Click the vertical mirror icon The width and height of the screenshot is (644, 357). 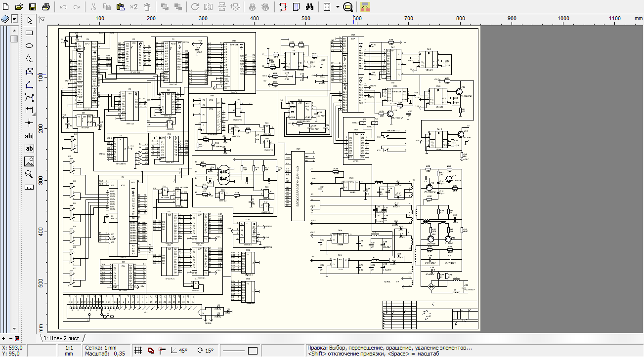pyautogui.click(x=222, y=7)
